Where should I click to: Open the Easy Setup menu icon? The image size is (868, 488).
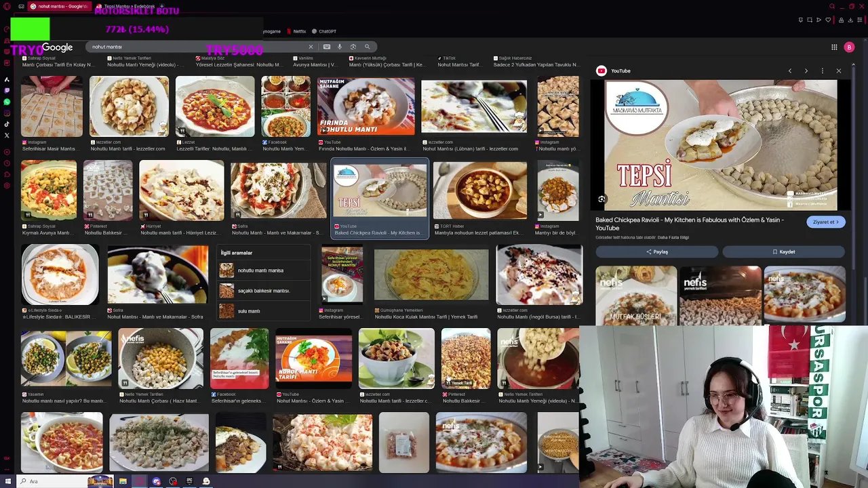click(x=859, y=20)
